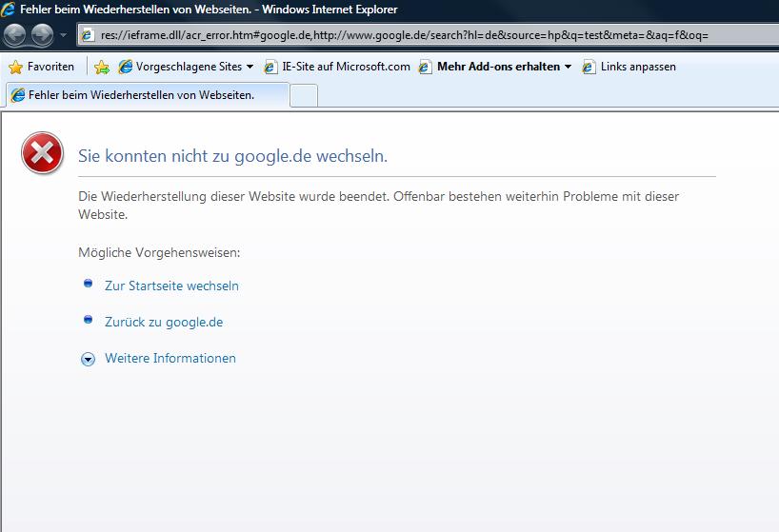Screen dimensions: 779x532
Task: Click the bullet before Zur Startseite wechseln
Action: pyautogui.click(x=88, y=284)
